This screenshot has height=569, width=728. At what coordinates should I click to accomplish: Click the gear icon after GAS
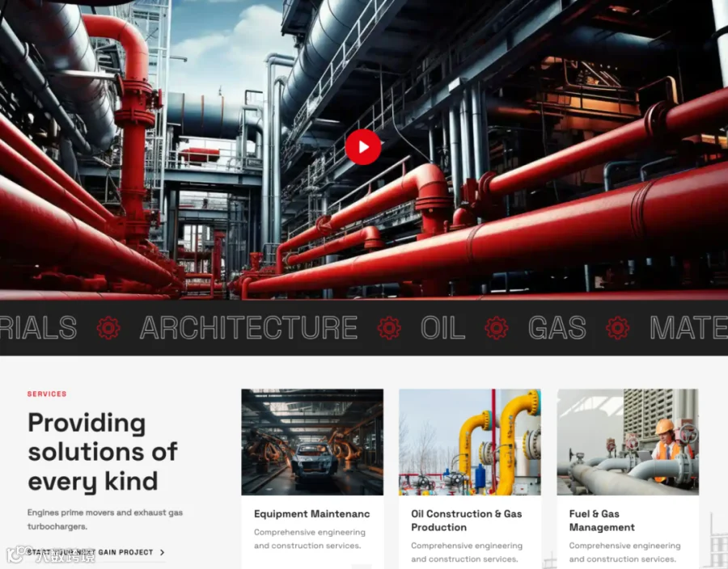(618, 328)
